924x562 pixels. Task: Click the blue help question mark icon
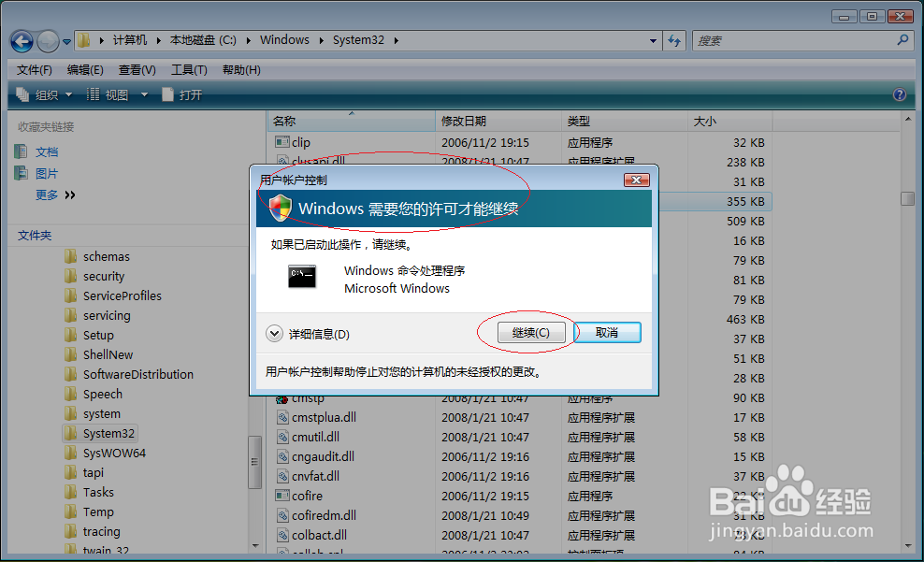point(900,94)
